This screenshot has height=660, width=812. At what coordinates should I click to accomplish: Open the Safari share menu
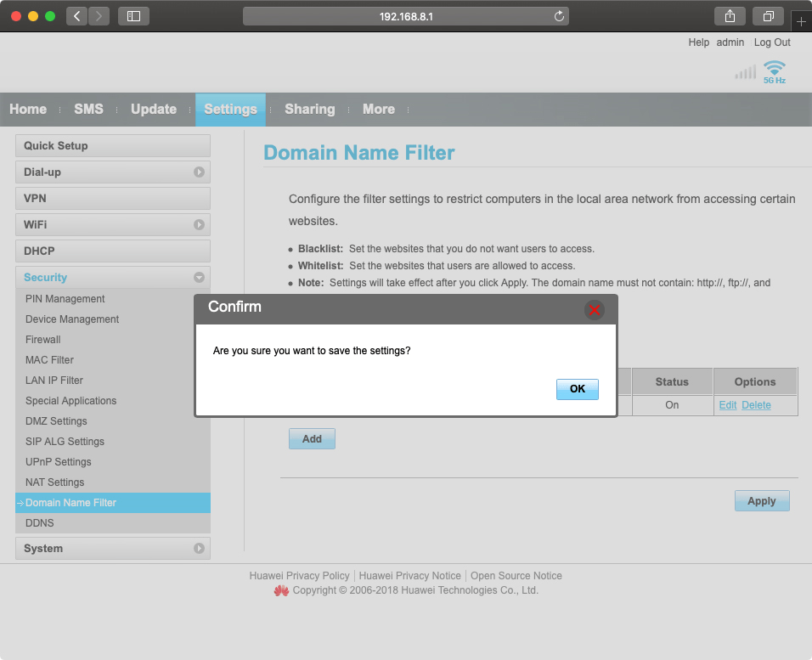click(730, 16)
